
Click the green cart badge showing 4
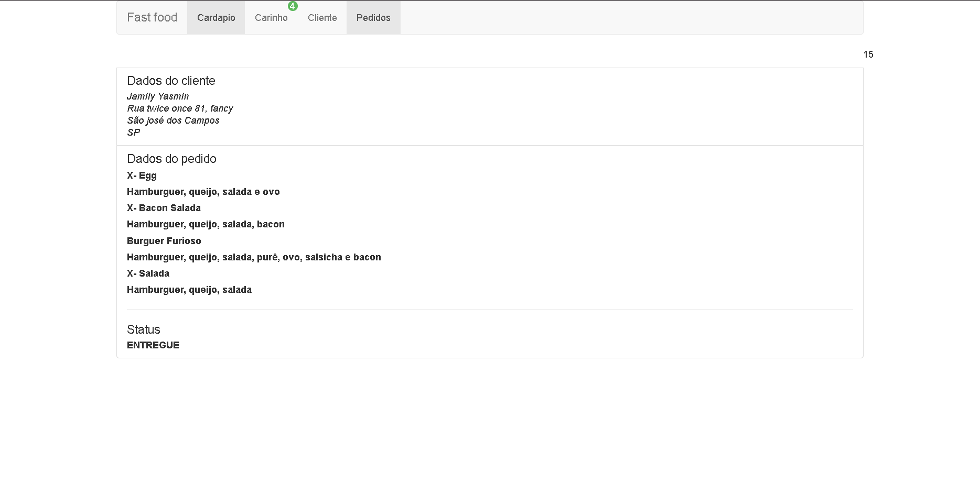click(293, 6)
